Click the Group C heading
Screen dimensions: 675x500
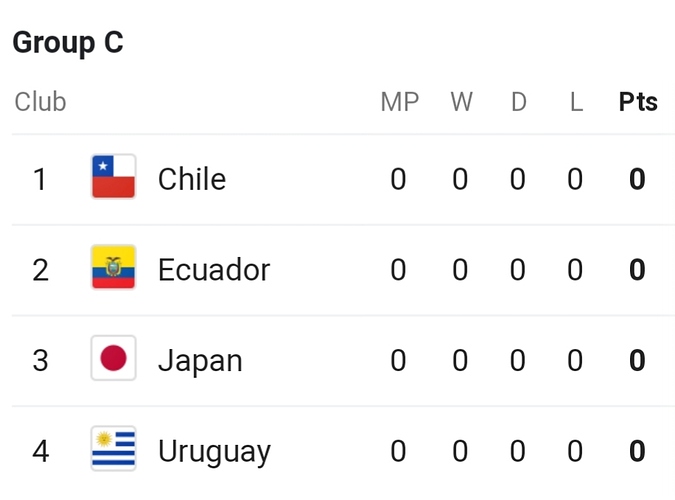[x=68, y=43]
